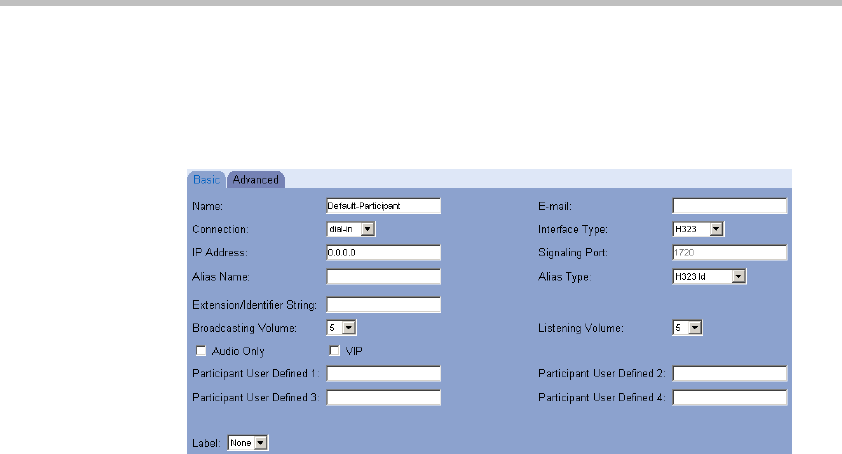Expand the Listening Volume dropdown
This screenshot has width=842, height=454.
(687, 328)
